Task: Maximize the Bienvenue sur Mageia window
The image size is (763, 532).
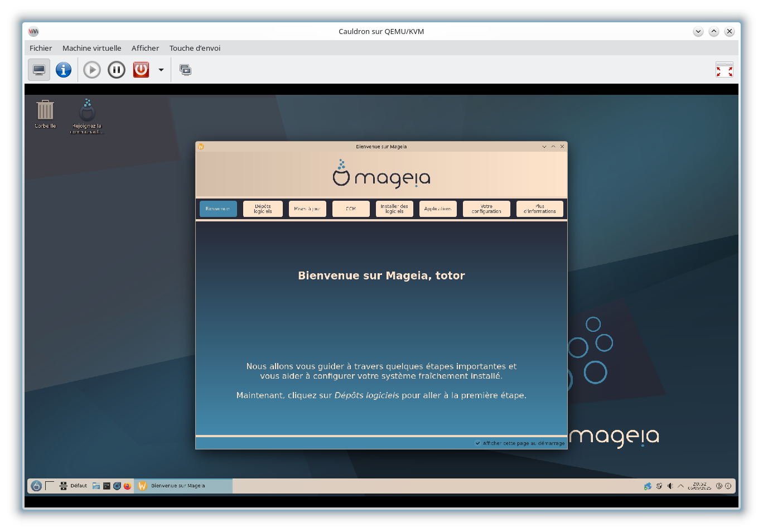Action: coord(553,147)
